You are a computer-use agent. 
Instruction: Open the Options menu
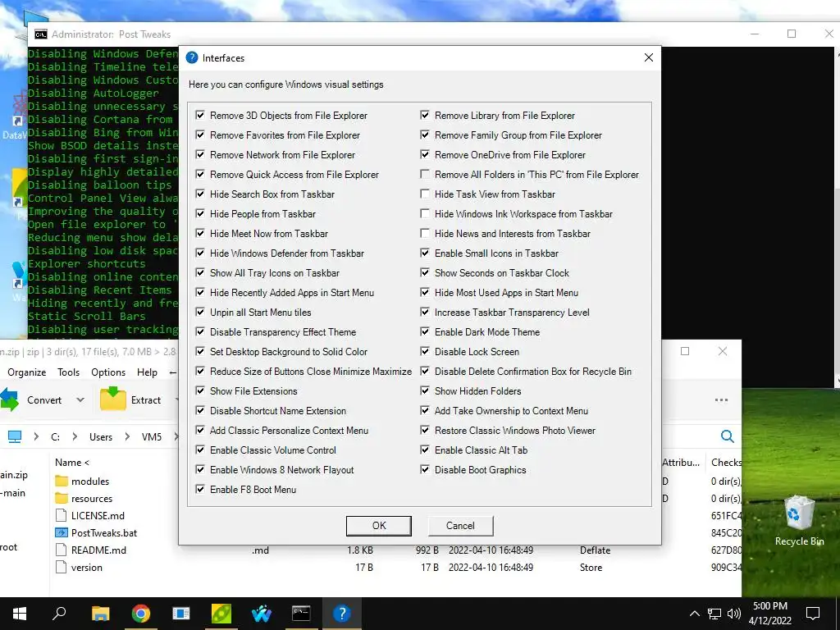pyautogui.click(x=108, y=372)
